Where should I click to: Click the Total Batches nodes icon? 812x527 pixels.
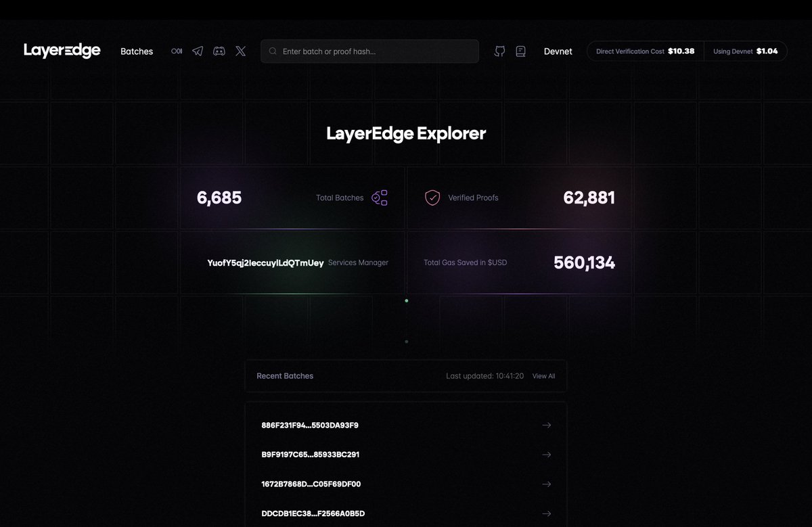point(380,198)
